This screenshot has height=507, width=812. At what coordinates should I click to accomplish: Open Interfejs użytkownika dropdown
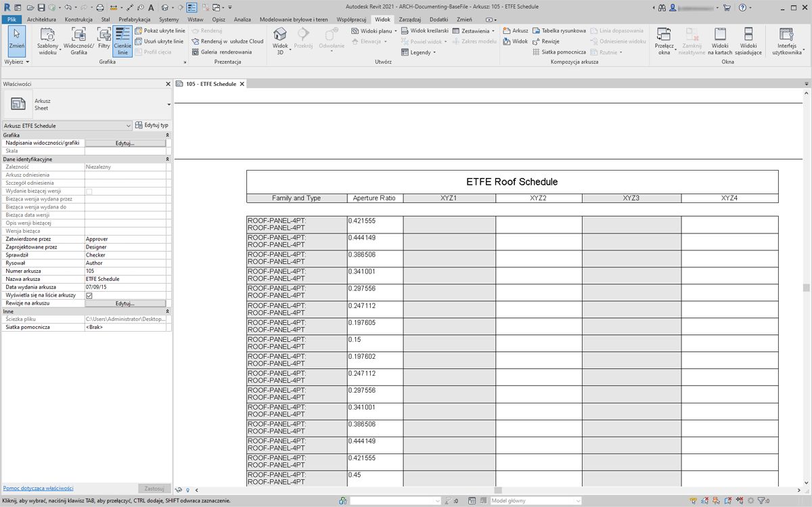[787, 41]
